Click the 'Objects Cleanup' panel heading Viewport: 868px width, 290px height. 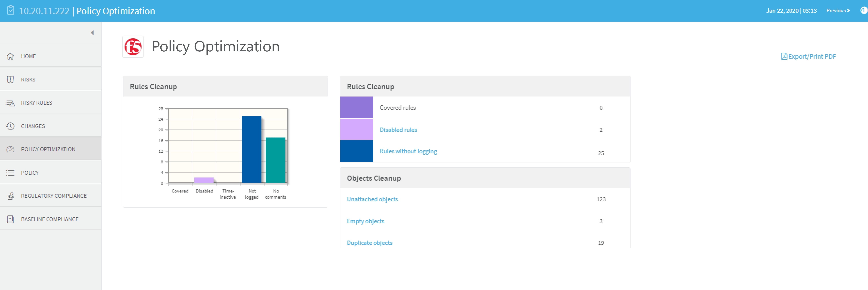tap(374, 178)
